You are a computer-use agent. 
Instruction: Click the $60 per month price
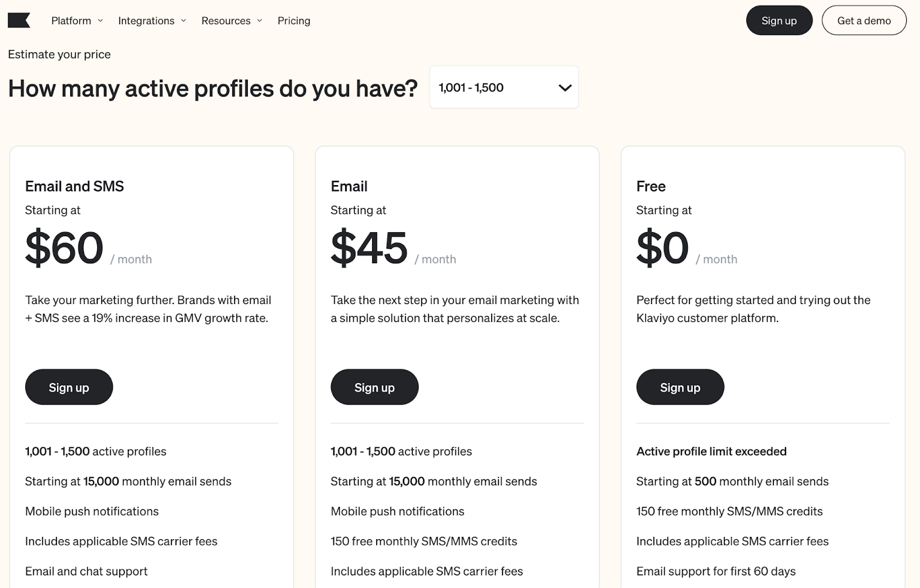[x=64, y=248]
